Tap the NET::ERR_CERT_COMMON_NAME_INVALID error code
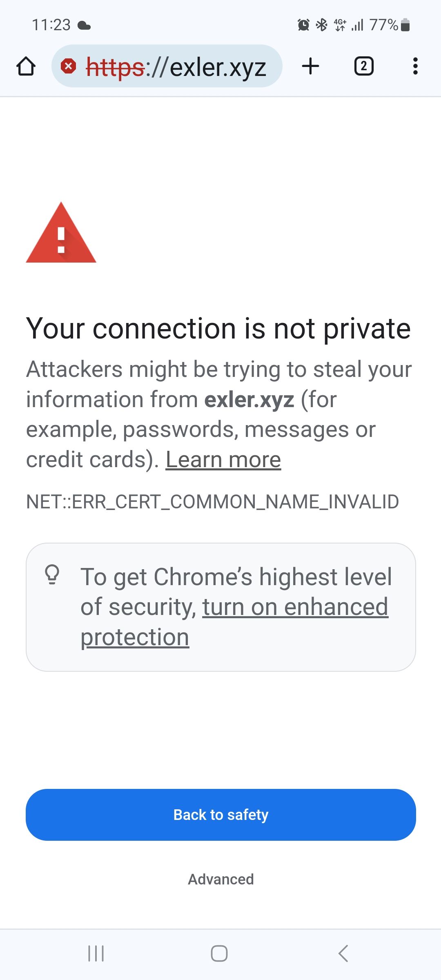 point(212,502)
